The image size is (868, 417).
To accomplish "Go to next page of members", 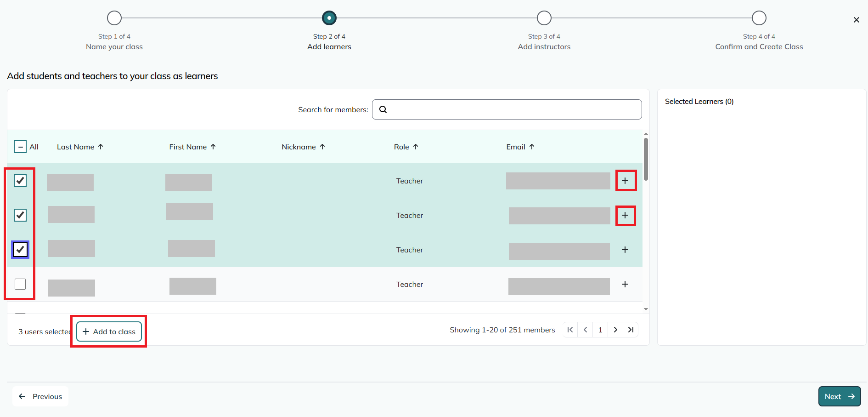I will tap(615, 330).
